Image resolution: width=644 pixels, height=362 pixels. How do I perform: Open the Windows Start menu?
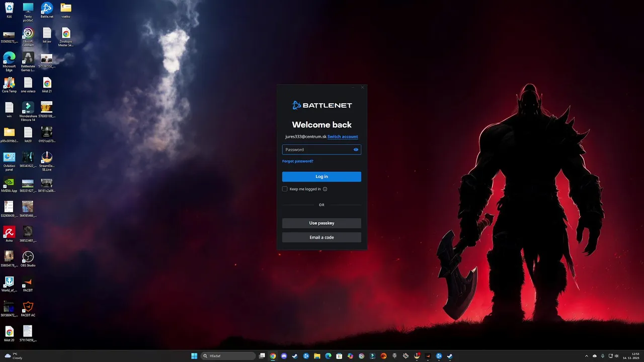[x=194, y=356]
